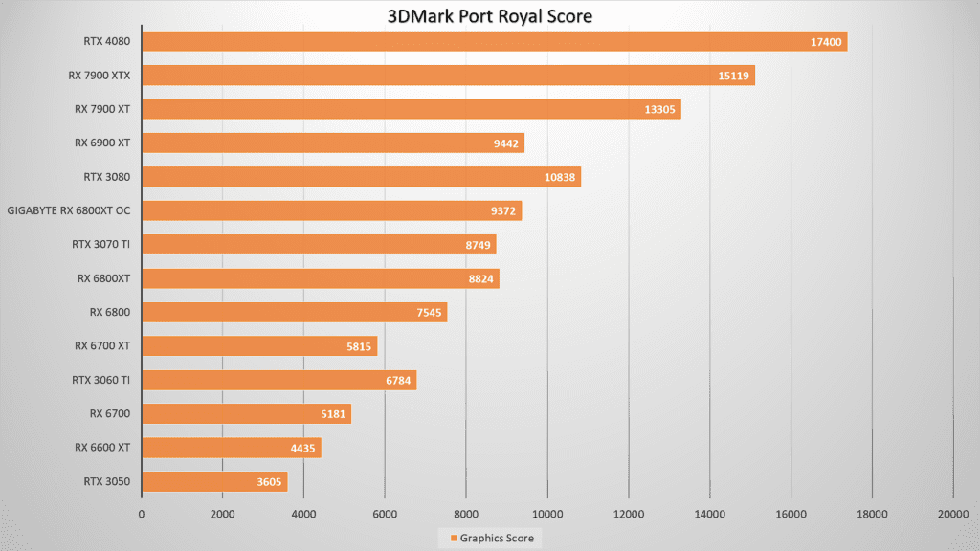
Task: Click the 6784 data label
Action: point(398,381)
